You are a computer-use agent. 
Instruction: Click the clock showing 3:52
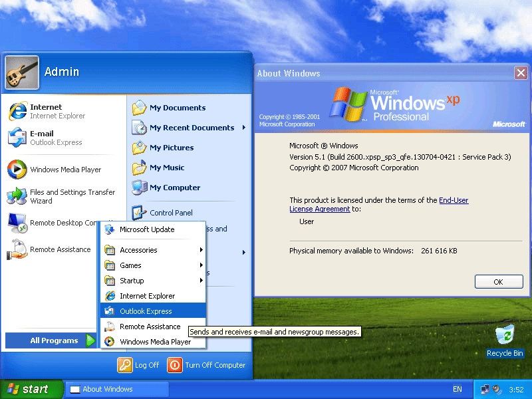point(516,389)
